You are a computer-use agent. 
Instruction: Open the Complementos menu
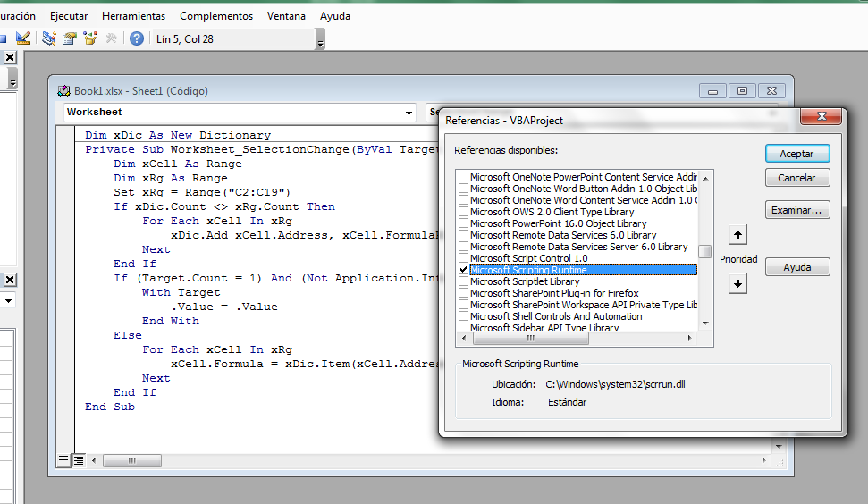point(215,16)
